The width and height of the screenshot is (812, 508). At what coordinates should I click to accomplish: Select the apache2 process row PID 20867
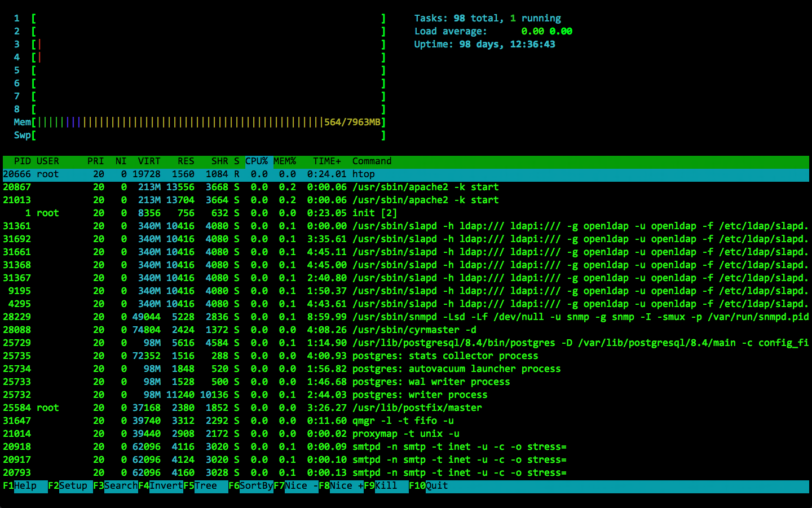click(x=226, y=187)
